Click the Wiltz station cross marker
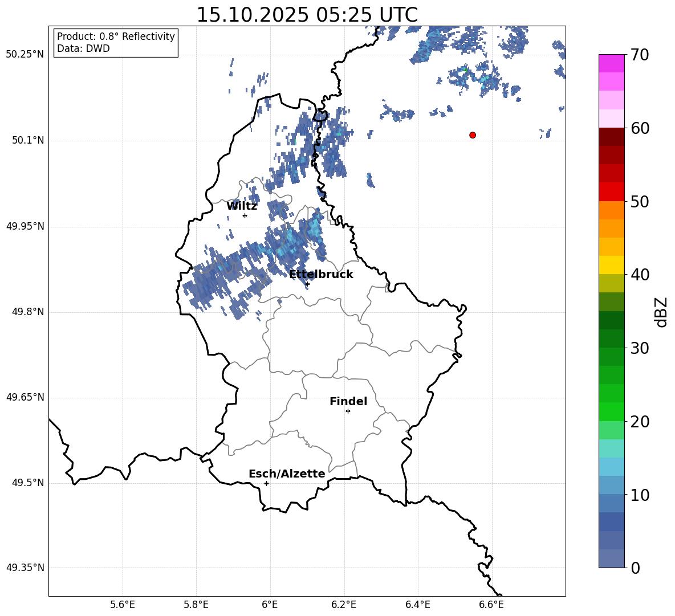The height and width of the screenshot is (616, 675). coord(245,215)
